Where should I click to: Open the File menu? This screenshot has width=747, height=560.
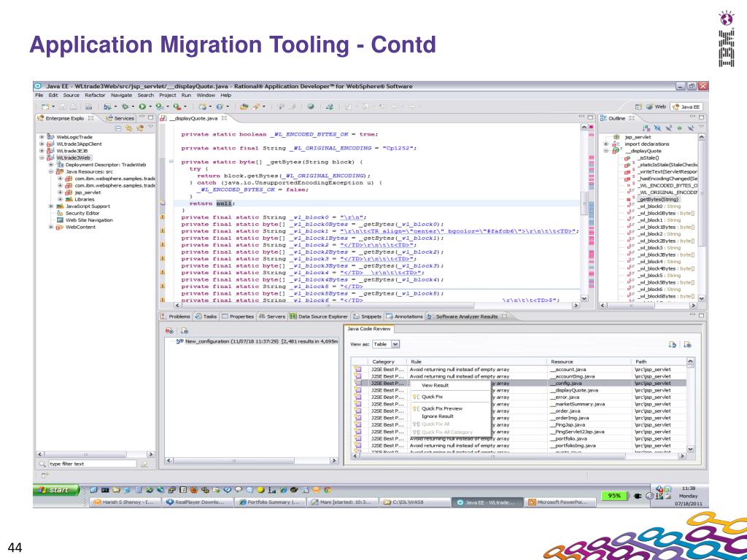click(x=39, y=96)
